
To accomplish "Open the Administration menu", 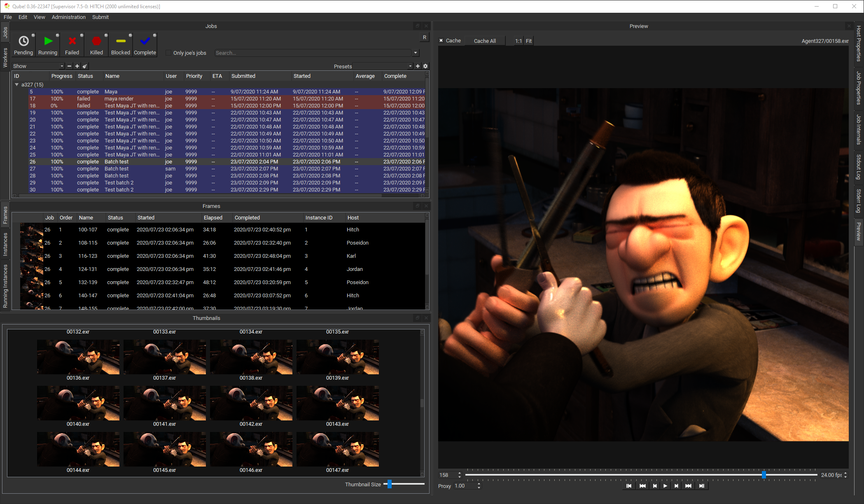I will [68, 17].
